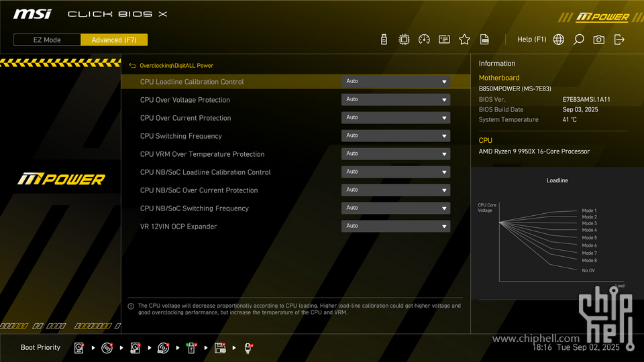Open CPU NB/SoC Loadline Calibration Control dropdown
The height and width of the screenshot is (362, 644).
[x=396, y=172]
